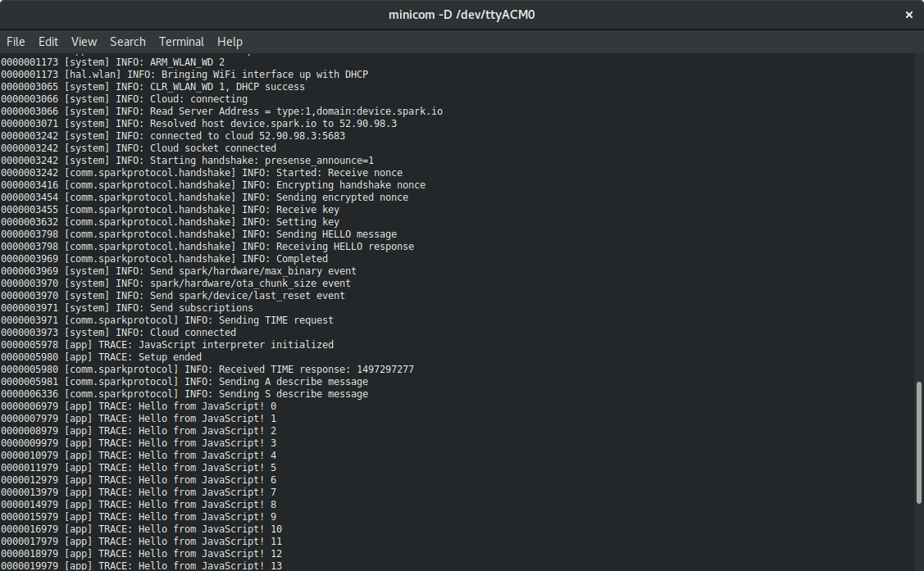Click 'Sending A describe message' line
The height and width of the screenshot is (571, 924).
(x=184, y=382)
